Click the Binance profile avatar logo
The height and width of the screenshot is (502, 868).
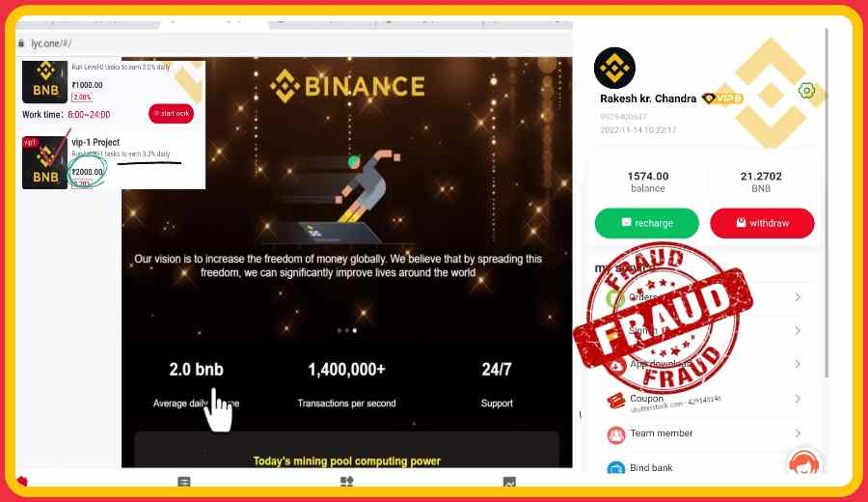click(x=614, y=69)
